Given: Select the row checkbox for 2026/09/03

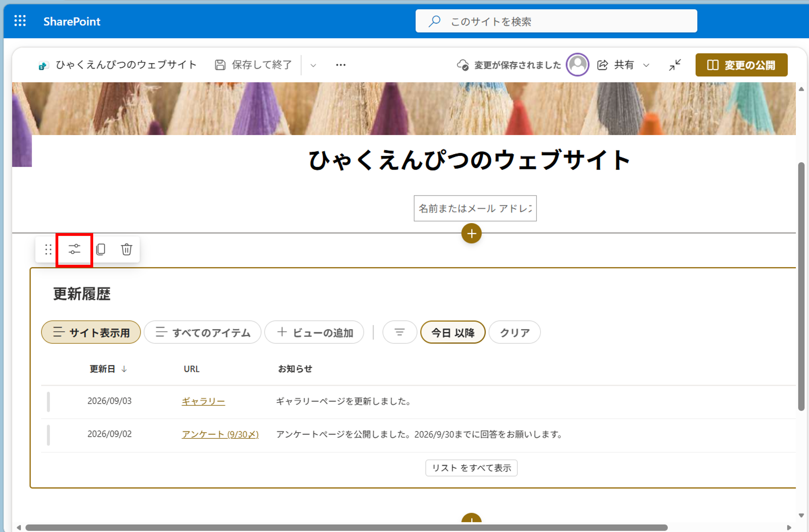Looking at the screenshot, I should [48, 402].
